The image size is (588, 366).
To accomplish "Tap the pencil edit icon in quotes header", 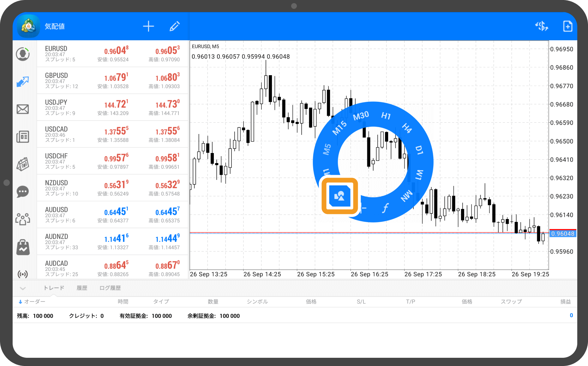I will (x=174, y=26).
